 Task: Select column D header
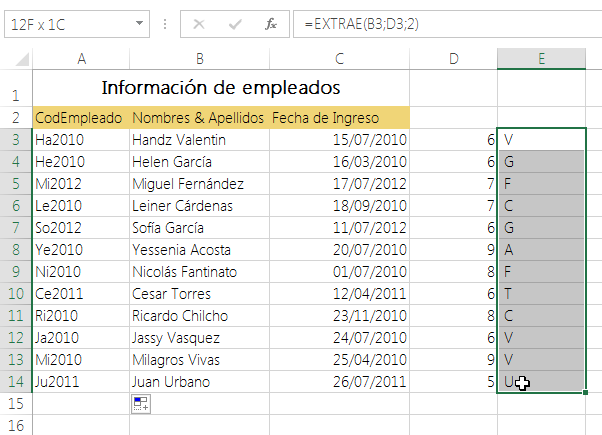click(453, 59)
